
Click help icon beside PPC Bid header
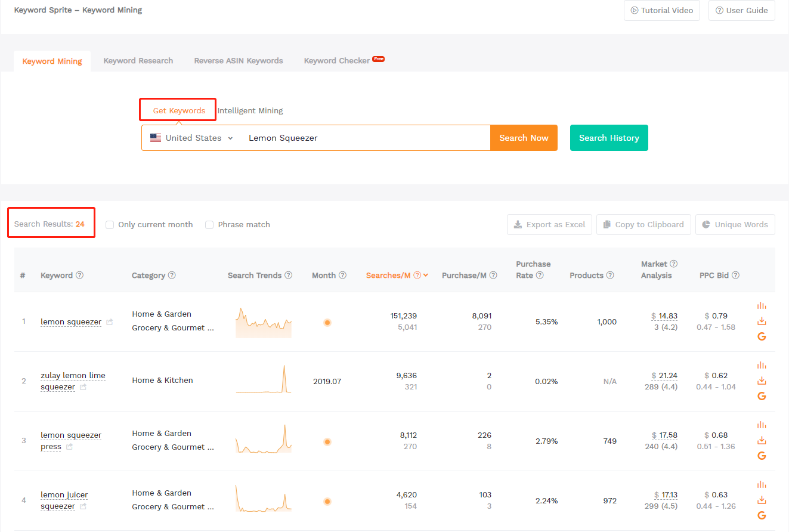click(736, 276)
